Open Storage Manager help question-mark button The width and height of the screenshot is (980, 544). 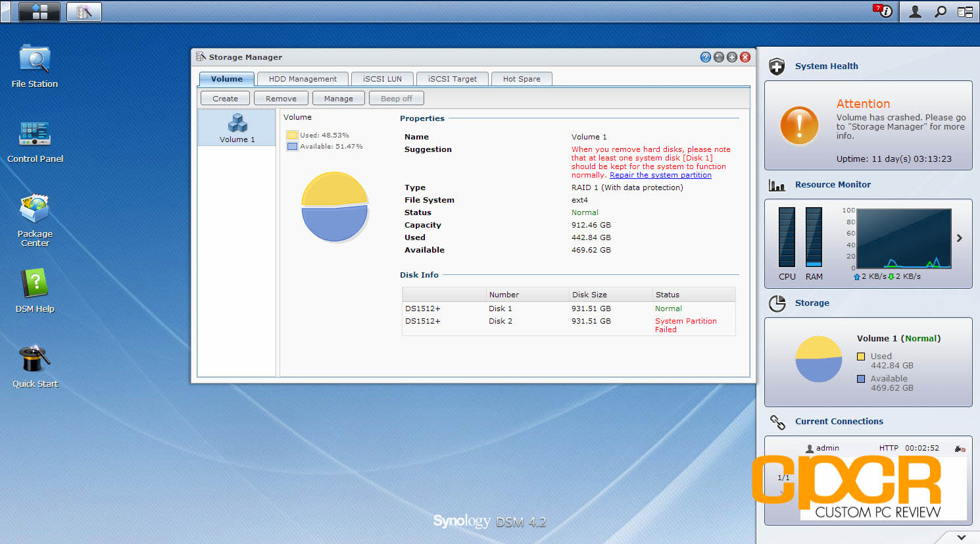point(706,57)
